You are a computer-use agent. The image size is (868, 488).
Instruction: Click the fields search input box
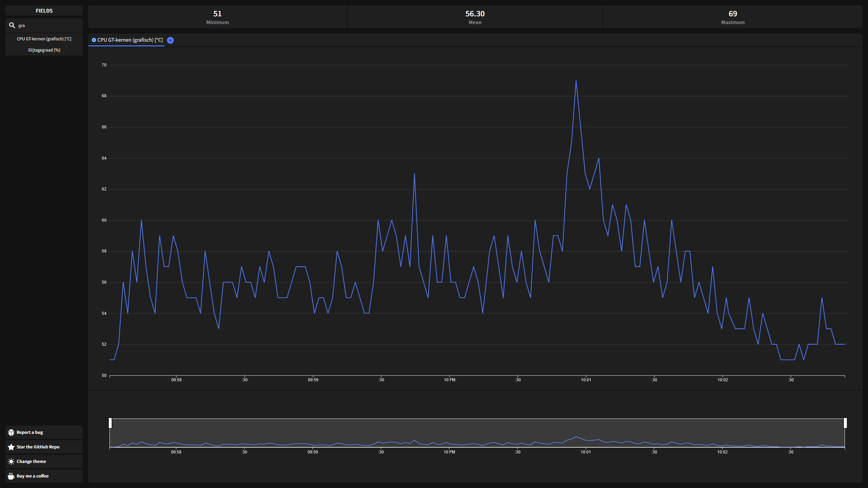pyautogui.click(x=47, y=25)
